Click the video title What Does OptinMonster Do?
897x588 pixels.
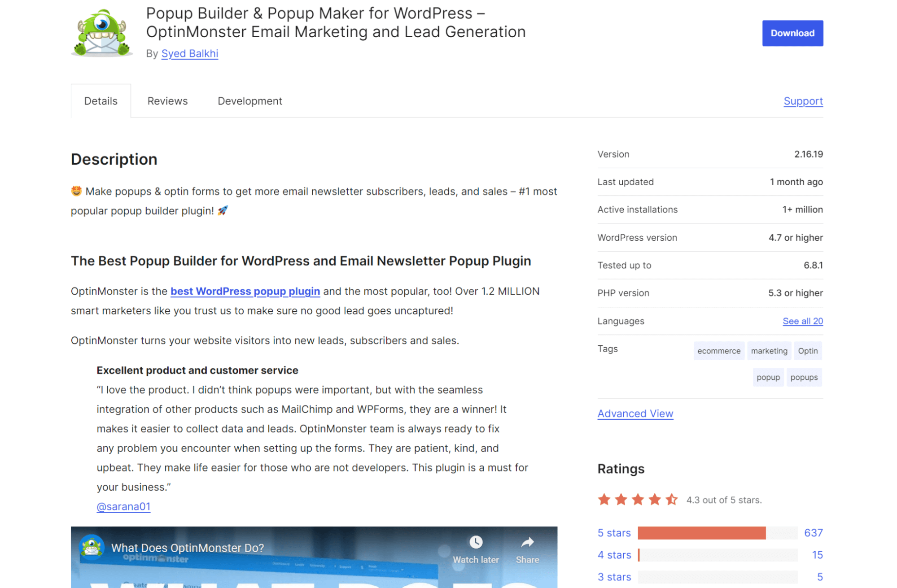(x=188, y=548)
